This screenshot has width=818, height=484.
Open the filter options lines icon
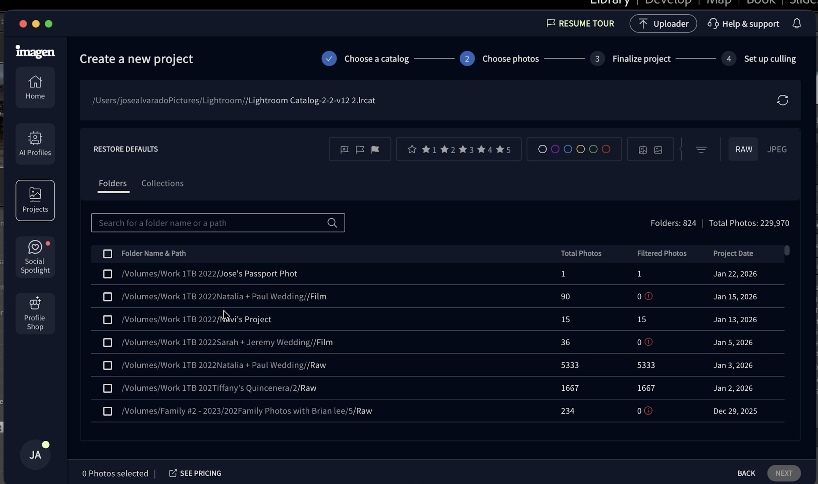pos(701,150)
